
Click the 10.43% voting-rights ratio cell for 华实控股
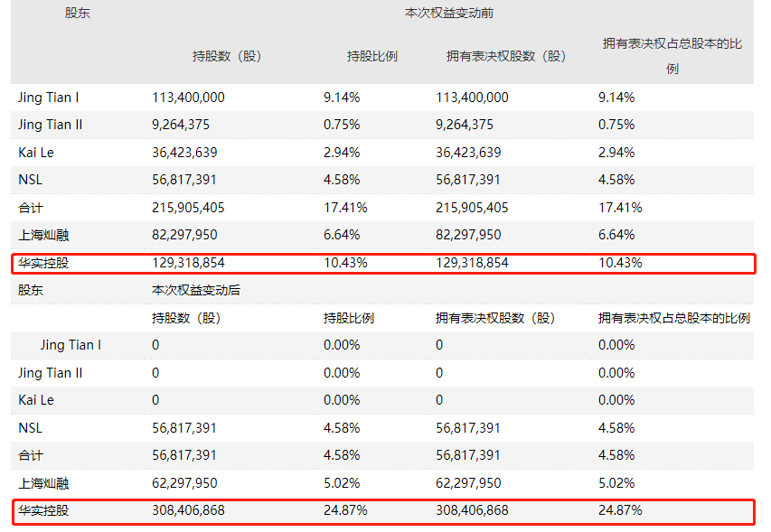[x=620, y=263]
